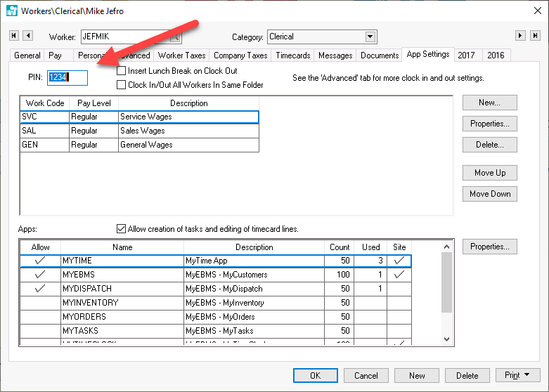Open the Worker Taxes tab
Viewport: 549px width, 392px height.
coord(181,55)
